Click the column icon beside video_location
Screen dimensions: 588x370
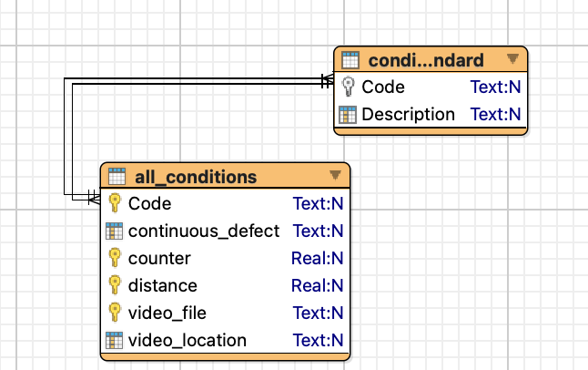coord(114,340)
